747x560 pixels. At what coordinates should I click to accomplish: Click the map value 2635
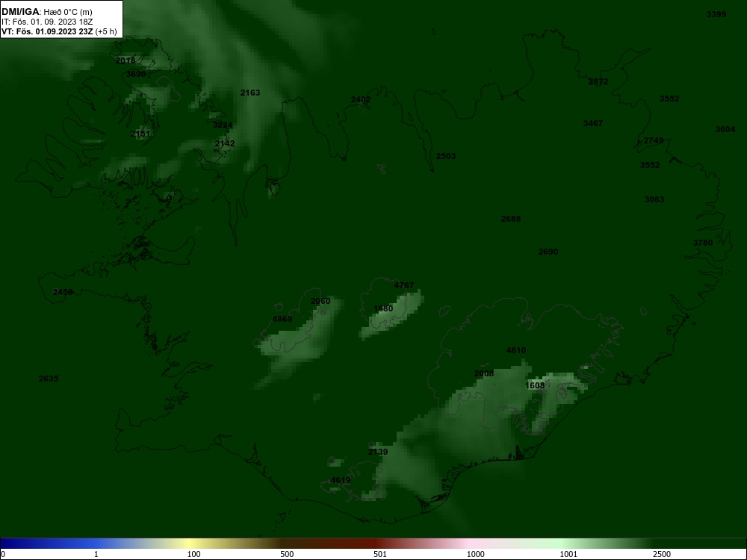coord(49,379)
